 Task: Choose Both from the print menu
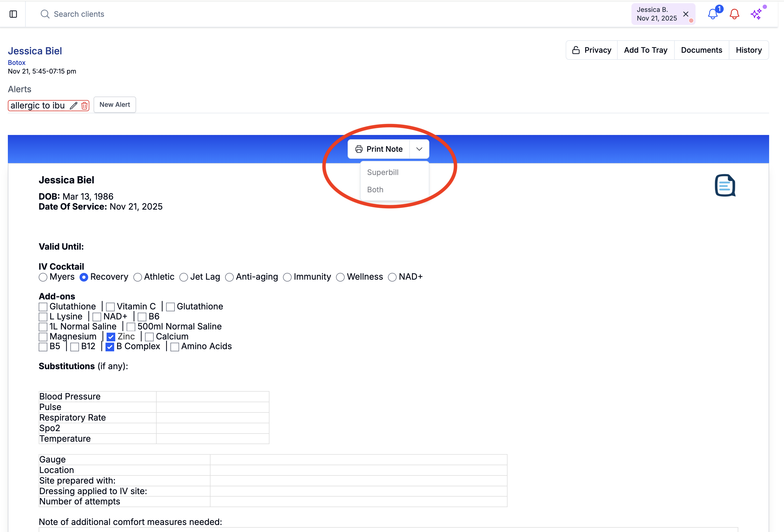375,190
